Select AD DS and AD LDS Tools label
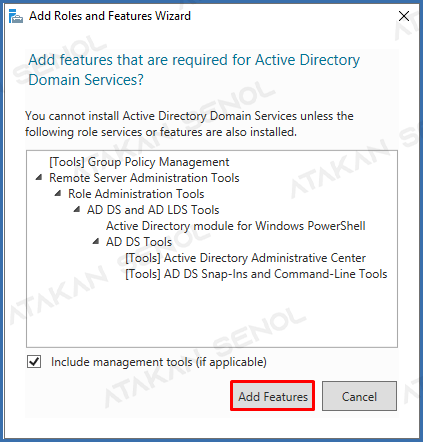 pyautogui.click(x=153, y=210)
